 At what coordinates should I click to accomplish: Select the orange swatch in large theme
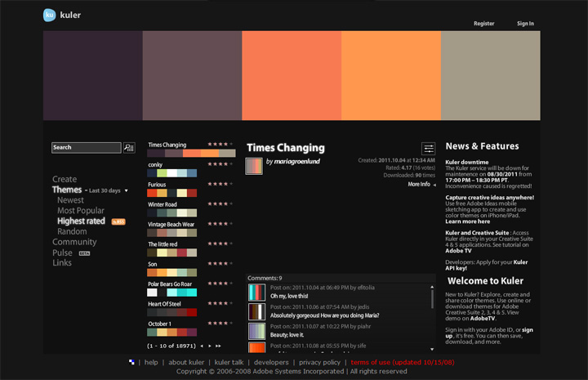coord(390,76)
